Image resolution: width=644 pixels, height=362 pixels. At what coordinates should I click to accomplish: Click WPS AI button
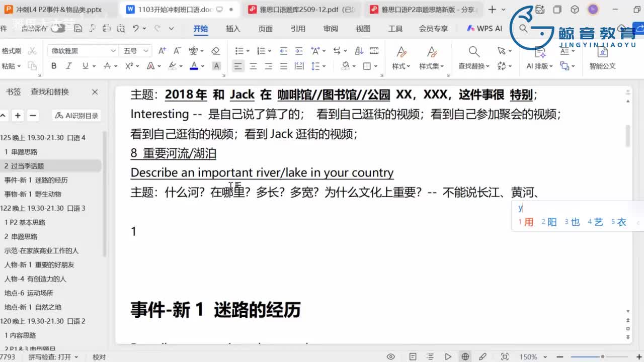(x=485, y=29)
